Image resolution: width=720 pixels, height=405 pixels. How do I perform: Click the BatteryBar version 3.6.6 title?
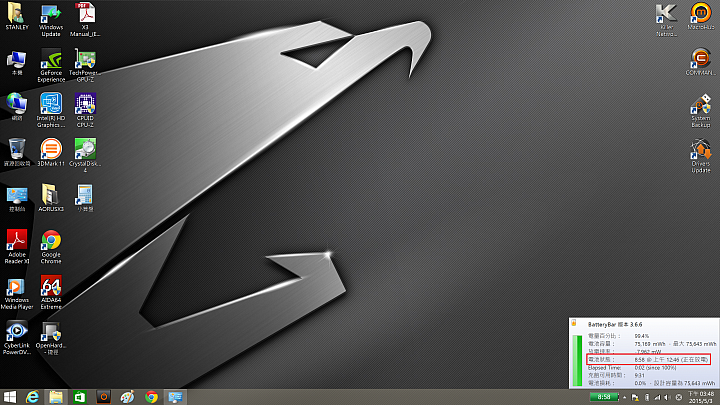point(615,325)
